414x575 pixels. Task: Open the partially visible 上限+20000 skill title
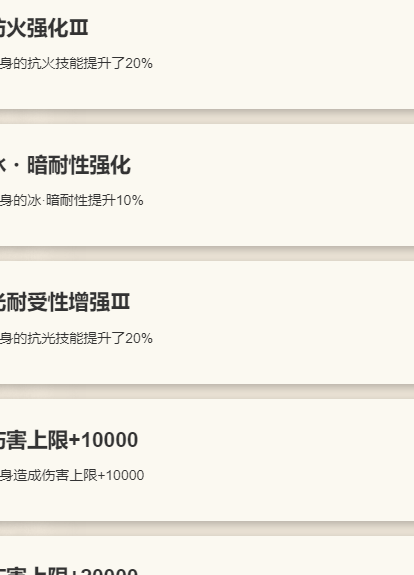69,571
